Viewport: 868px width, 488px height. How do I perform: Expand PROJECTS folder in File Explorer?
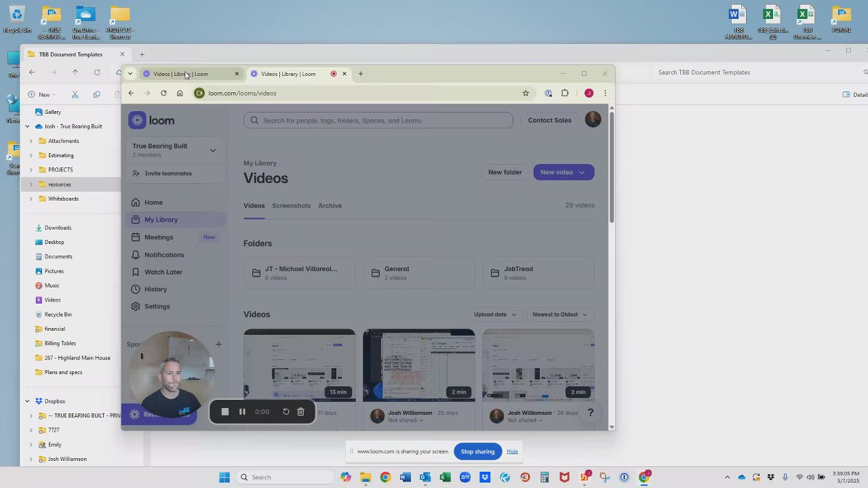coord(31,169)
